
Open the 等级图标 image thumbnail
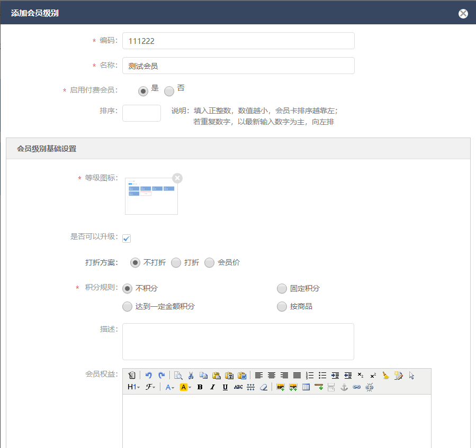click(151, 196)
